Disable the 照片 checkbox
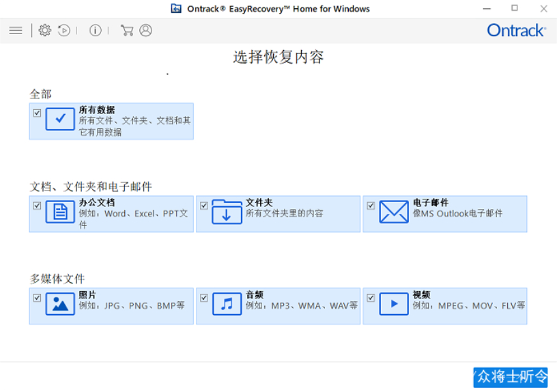 [x=38, y=298]
